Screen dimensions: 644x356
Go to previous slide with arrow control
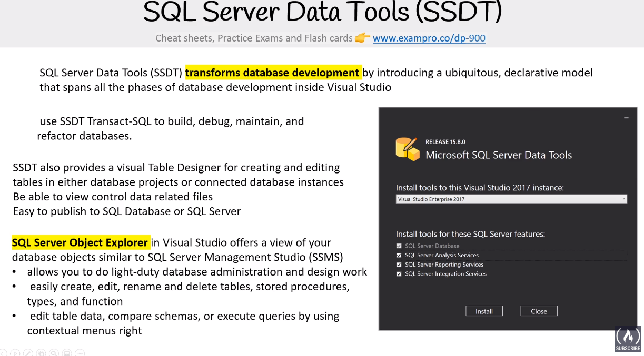pos(2,353)
